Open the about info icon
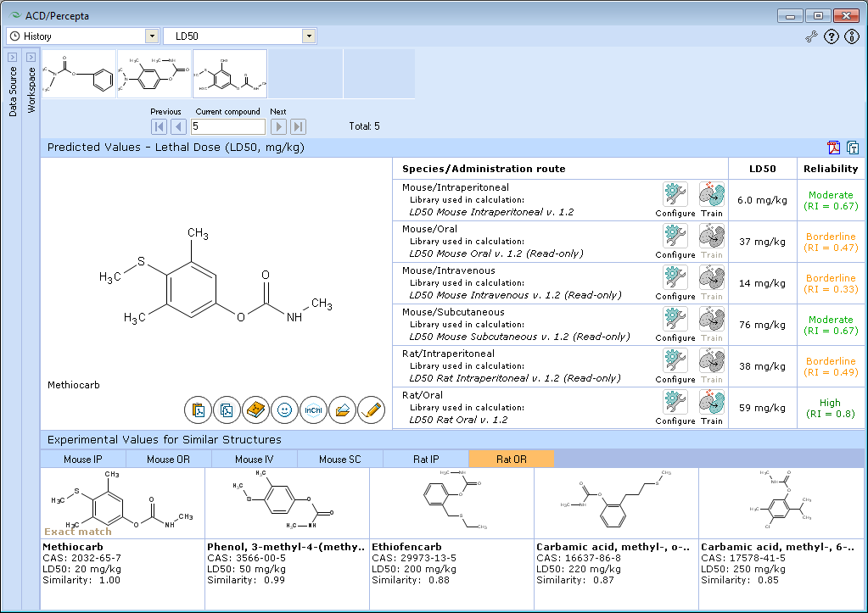 851,36
